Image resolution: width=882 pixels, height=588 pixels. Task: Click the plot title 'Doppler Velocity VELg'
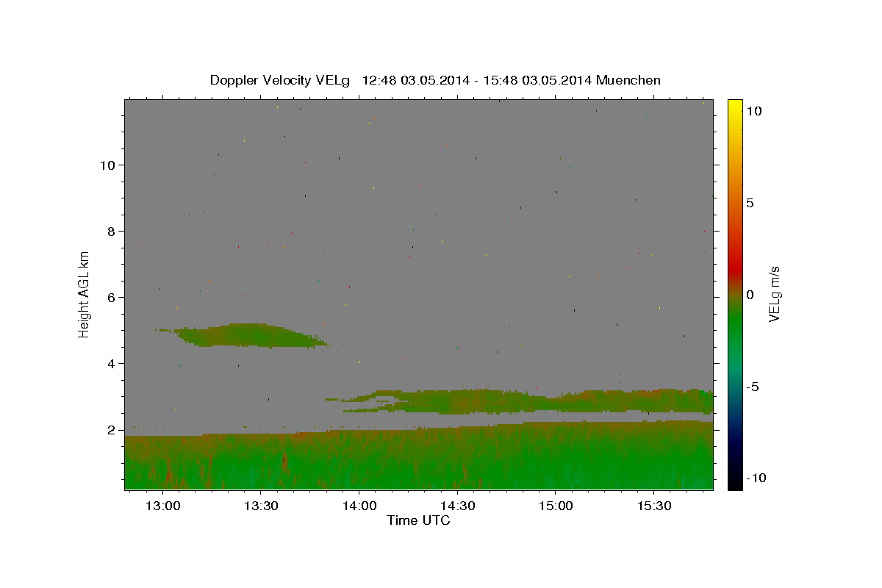tap(282, 80)
